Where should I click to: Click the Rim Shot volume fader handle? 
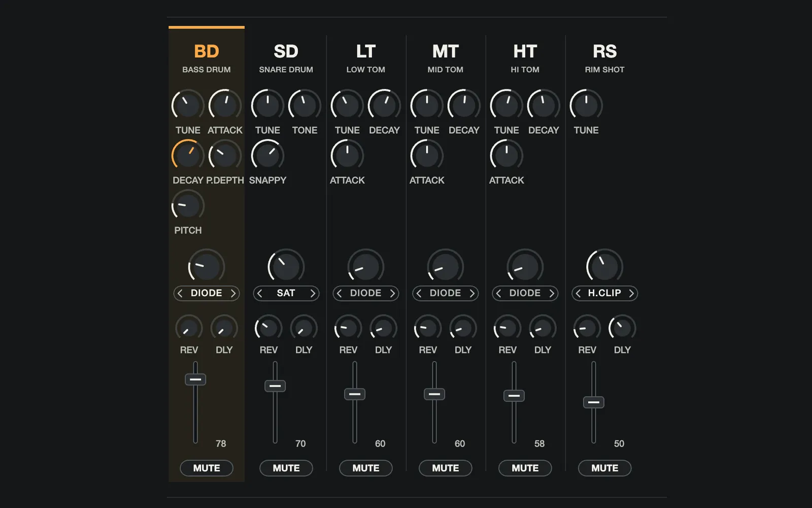594,402
